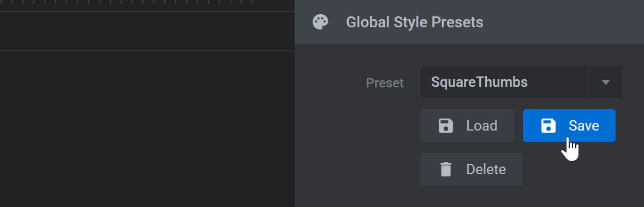
Task: Click empty header space beside Global Style Presets
Action: pos(563,22)
